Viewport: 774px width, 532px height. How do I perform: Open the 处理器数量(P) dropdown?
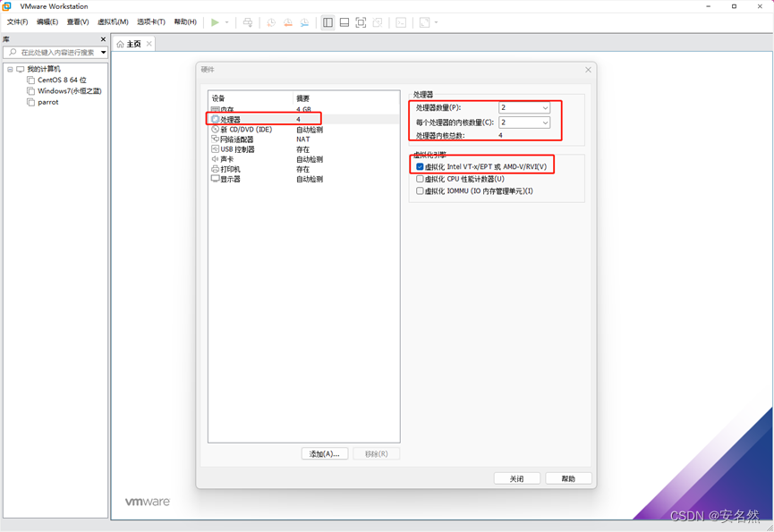pos(524,107)
